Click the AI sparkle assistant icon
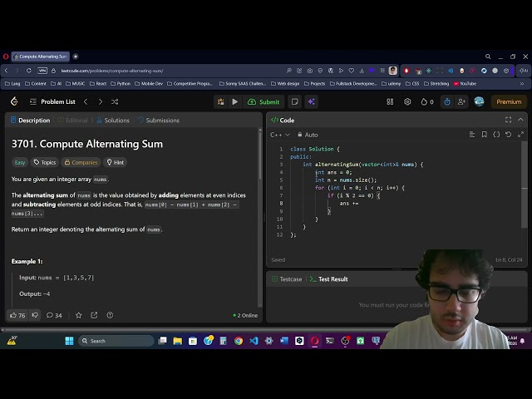The image size is (532, 399). point(312,101)
